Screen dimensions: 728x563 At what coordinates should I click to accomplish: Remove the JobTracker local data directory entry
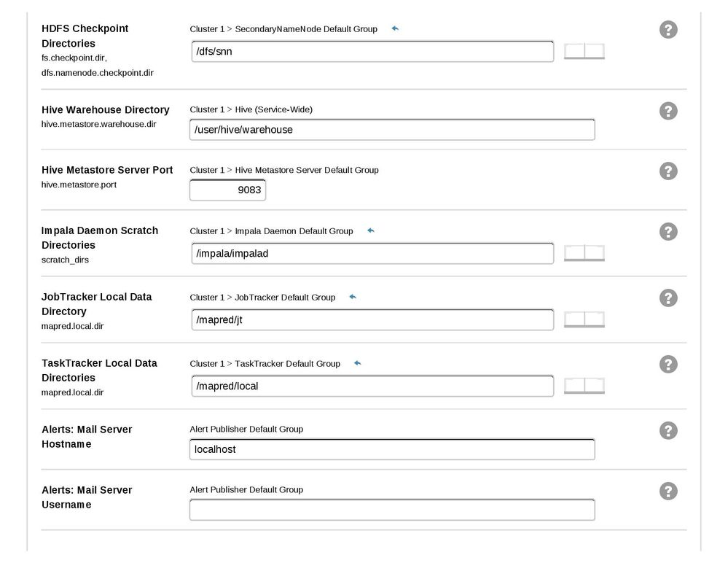point(595,319)
